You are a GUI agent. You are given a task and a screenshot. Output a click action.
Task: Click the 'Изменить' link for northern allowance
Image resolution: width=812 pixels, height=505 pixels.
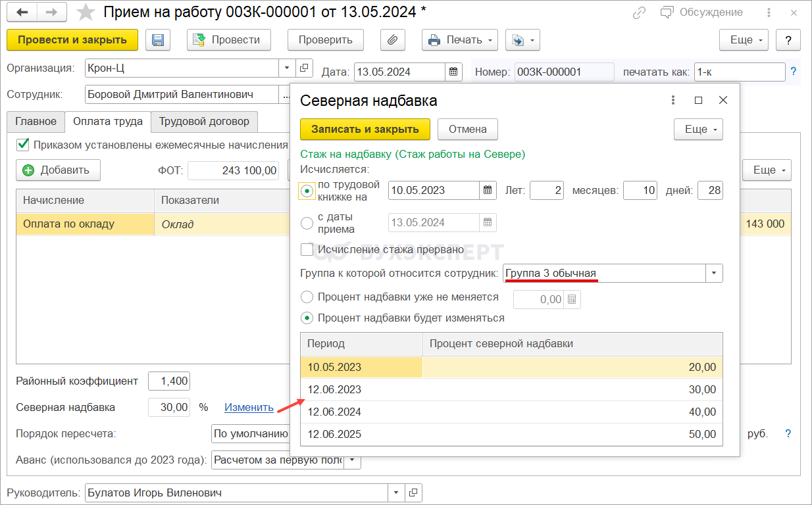pos(249,408)
